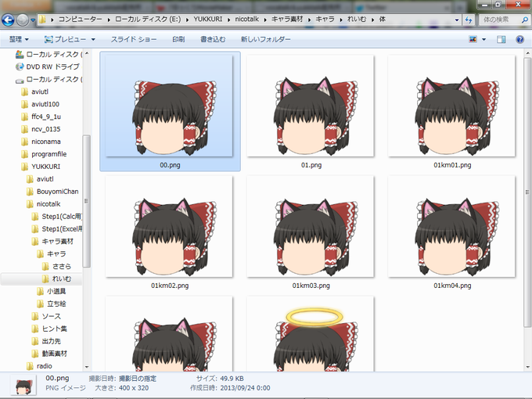Click the navigation pane scroll down arrow

87,367
